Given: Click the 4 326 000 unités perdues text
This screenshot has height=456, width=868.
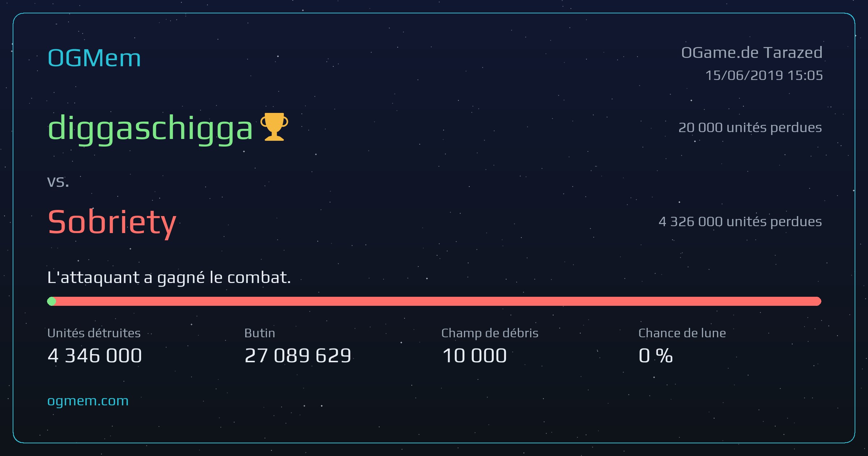Looking at the screenshot, I should coord(740,221).
